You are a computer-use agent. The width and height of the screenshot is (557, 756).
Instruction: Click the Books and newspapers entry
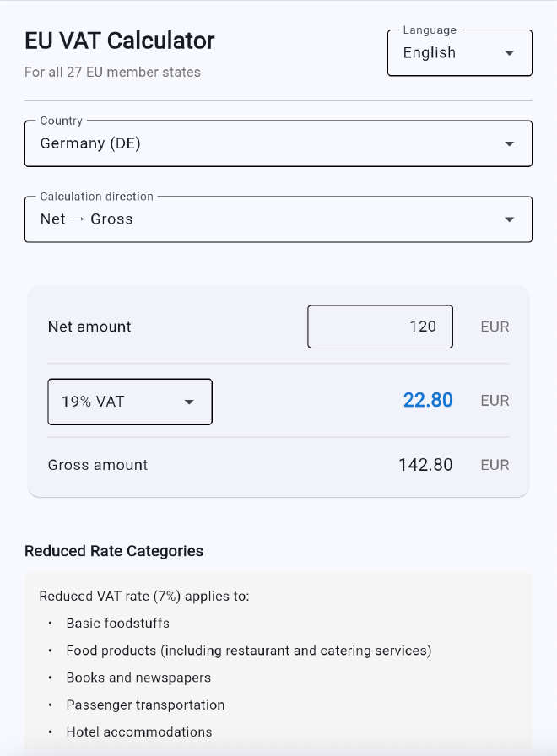coord(138,678)
